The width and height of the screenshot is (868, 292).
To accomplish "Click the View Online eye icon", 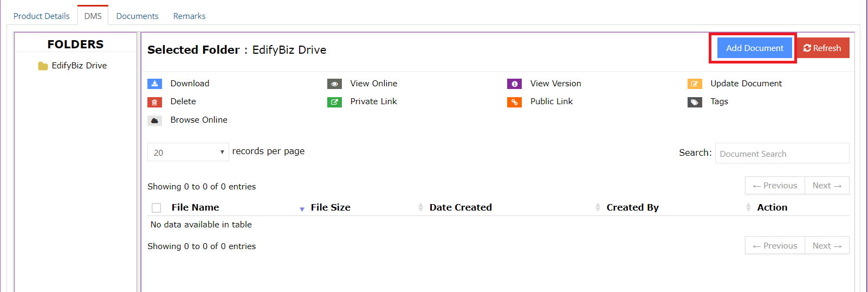I will (x=334, y=84).
